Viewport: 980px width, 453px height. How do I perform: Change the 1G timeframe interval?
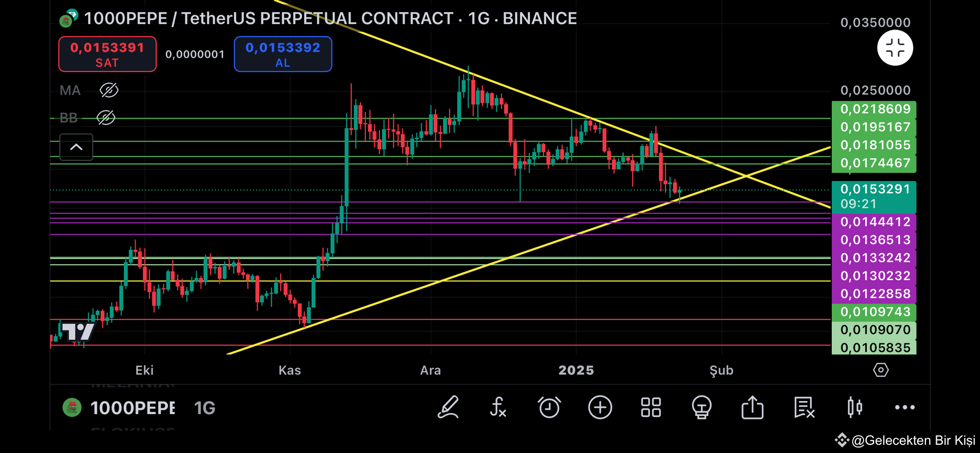click(x=205, y=408)
